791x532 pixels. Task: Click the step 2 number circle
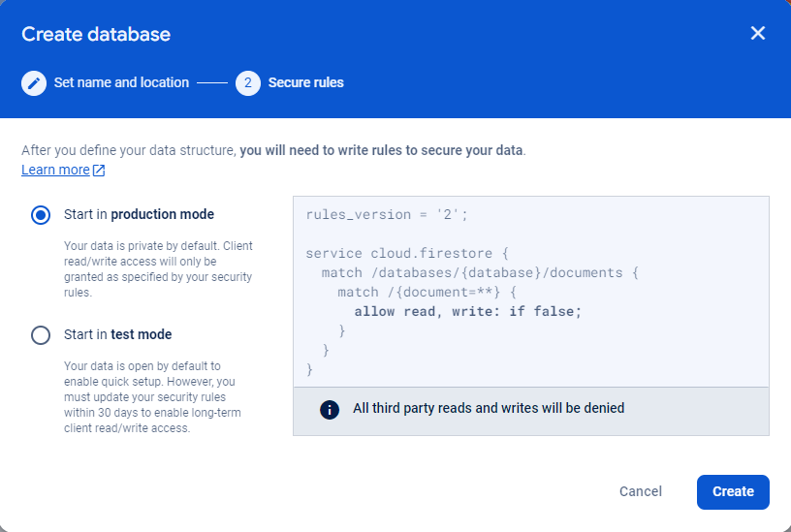pos(248,83)
